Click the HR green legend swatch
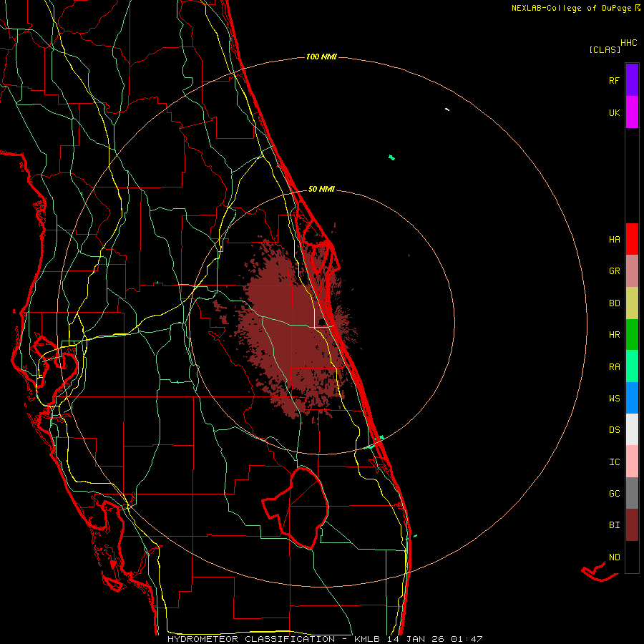 tap(632, 334)
